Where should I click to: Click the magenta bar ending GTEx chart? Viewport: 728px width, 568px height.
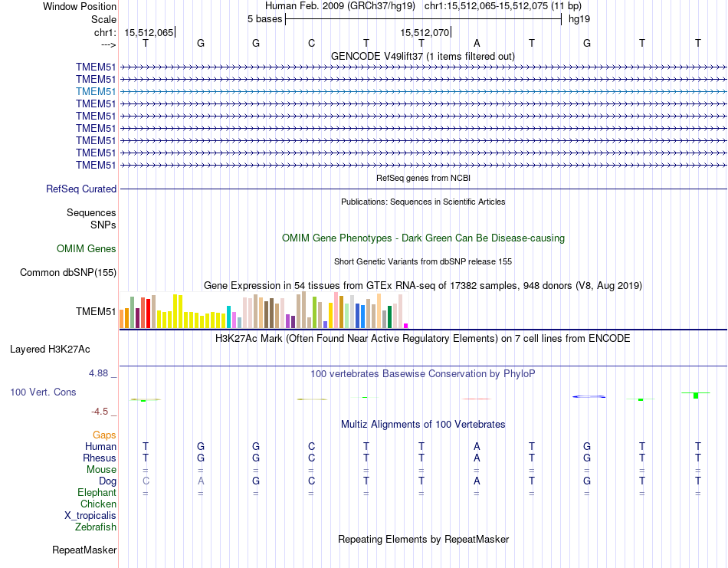pyautogui.click(x=406, y=326)
